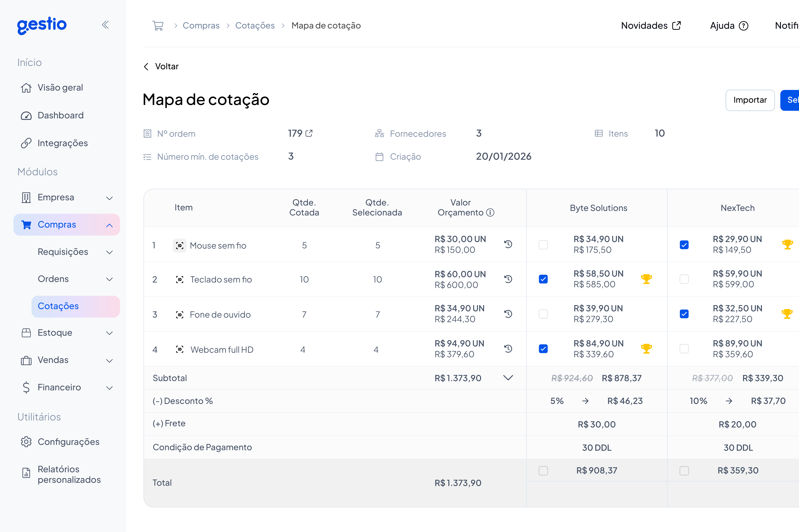Uncheck NexTech's selection for Fone de ouvido
The image size is (799, 532).
click(x=684, y=314)
